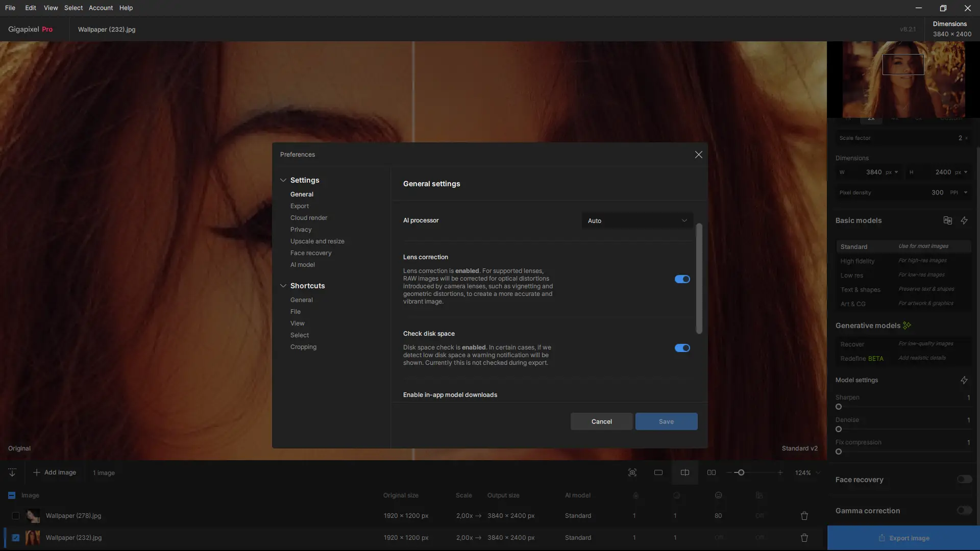The image size is (980, 551).
Task: Click trash icon for Wallpaper (232).jpg
Action: 804,538
